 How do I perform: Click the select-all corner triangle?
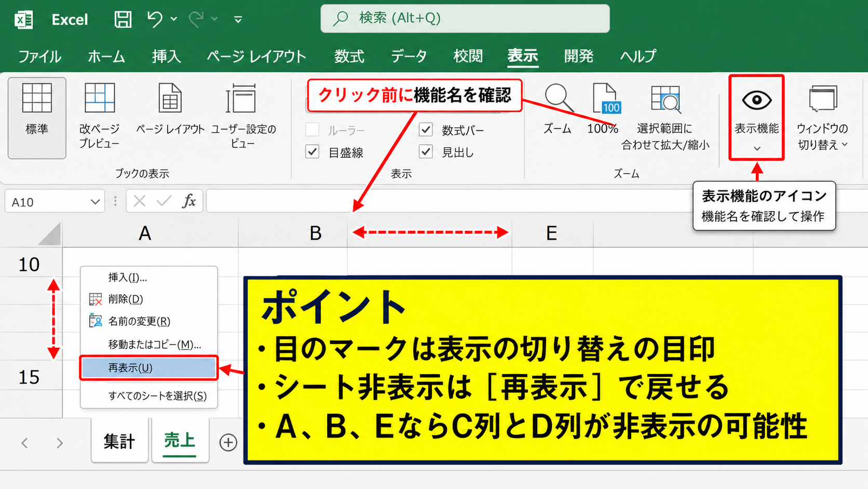point(50,234)
